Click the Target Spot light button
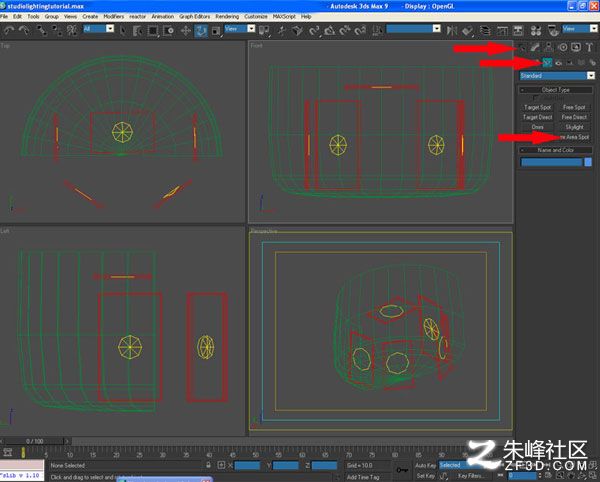Viewport: 600px width, 482px height. click(537, 107)
